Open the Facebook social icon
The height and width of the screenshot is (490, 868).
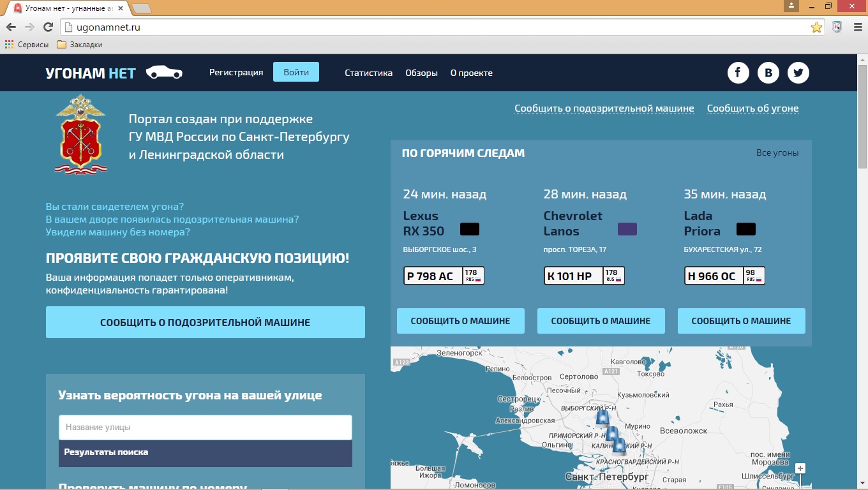pyautogui.click(x=738, y=73)
